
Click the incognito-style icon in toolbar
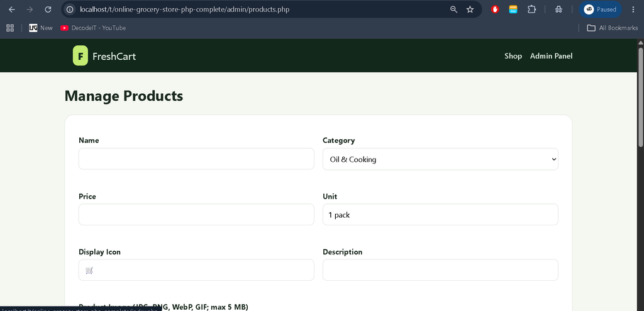pyautogui.click(x=558, y=9)
